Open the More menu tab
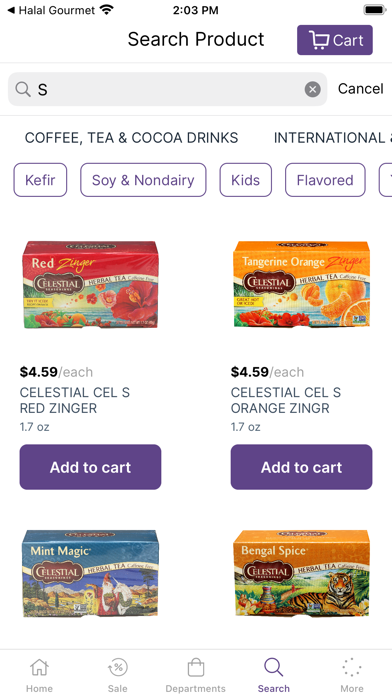This screenshot has width=392, height=696. [352, 674]
